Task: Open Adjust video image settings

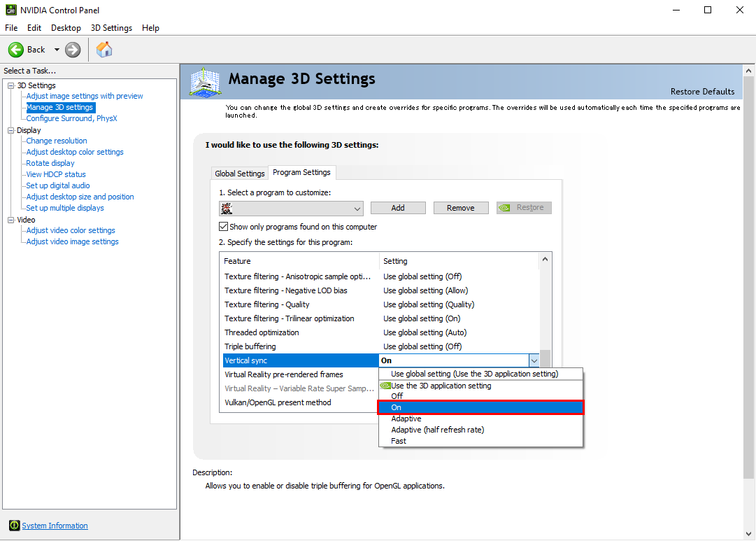Action: [x=72, y=241]
